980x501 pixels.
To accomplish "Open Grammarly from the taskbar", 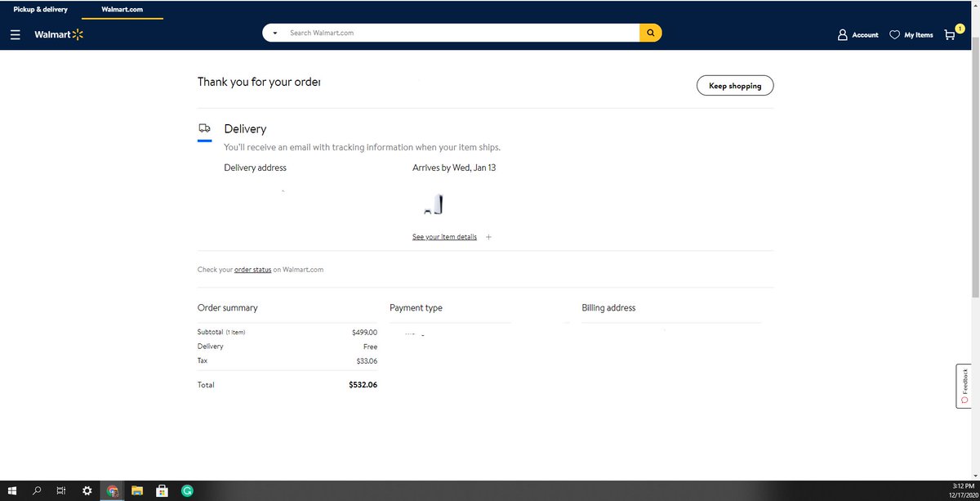I will (x=187, y=491).
